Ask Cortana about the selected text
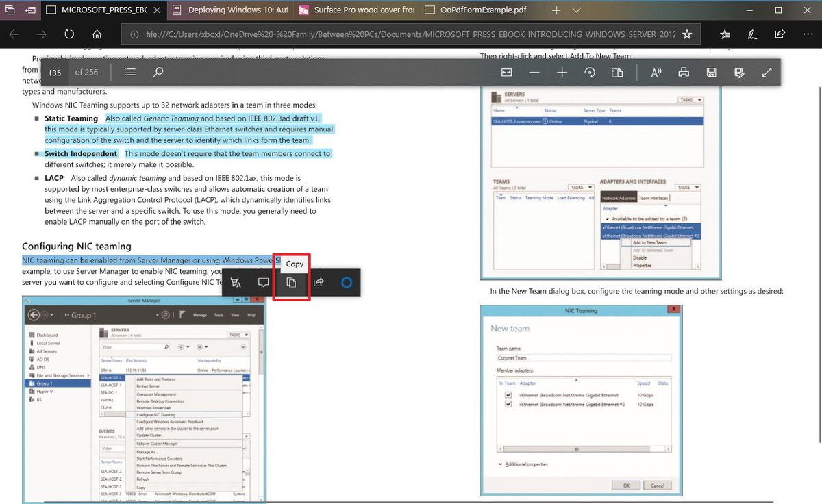 (x=346, y=282)
